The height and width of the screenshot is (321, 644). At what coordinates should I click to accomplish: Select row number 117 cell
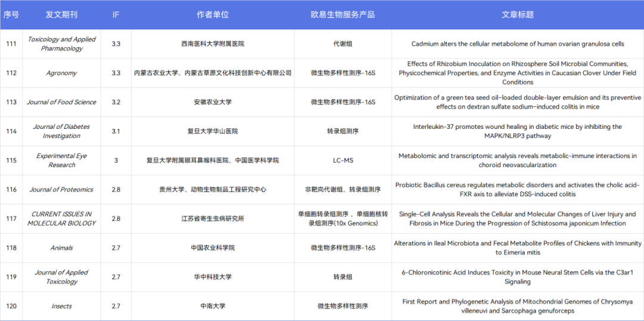(x=11, y=219)
